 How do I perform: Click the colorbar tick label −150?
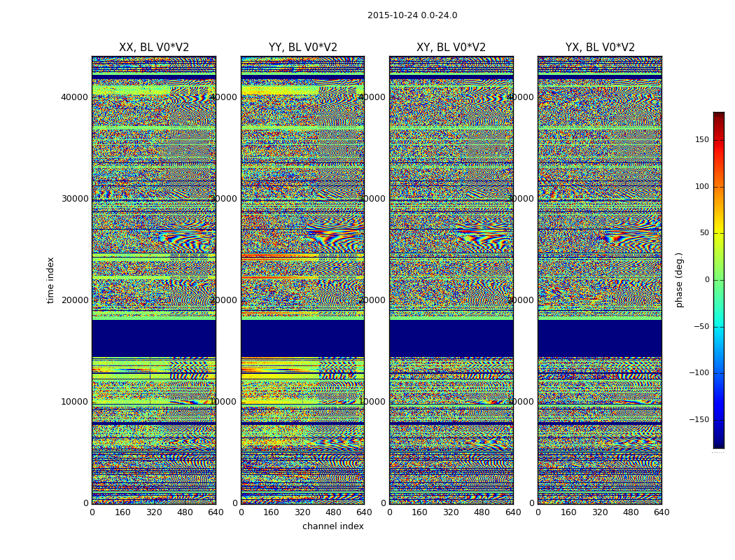[x=699, y=419]
